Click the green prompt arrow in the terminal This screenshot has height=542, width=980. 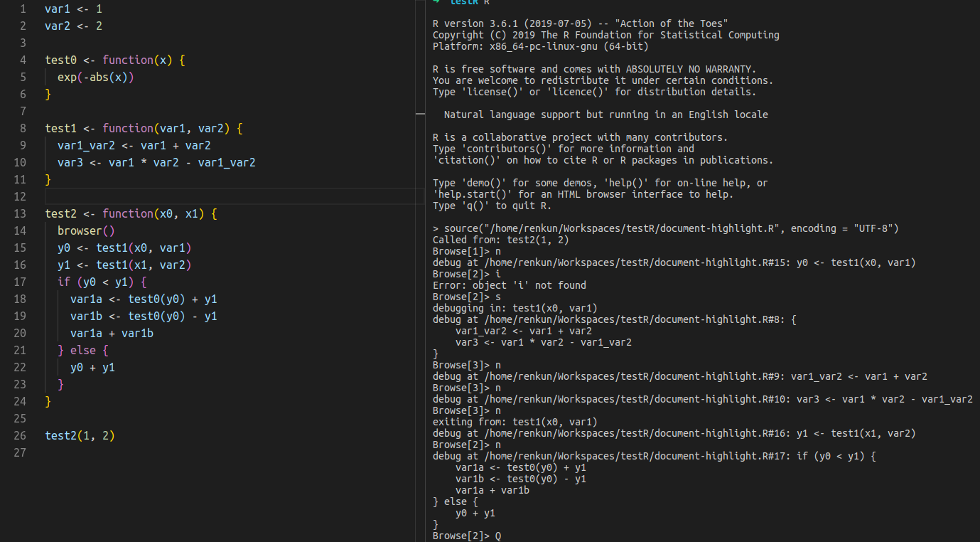[x=436, y=1]
